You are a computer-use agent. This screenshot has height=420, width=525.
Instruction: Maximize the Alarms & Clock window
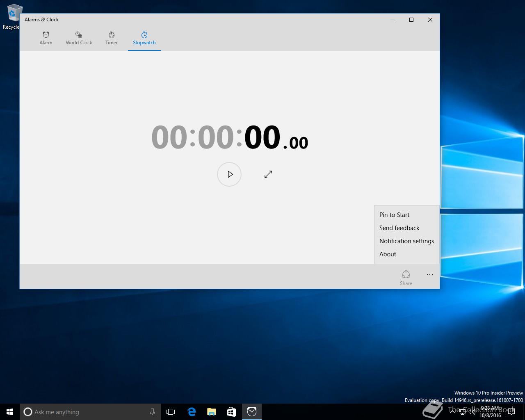(x=411, y=20)
